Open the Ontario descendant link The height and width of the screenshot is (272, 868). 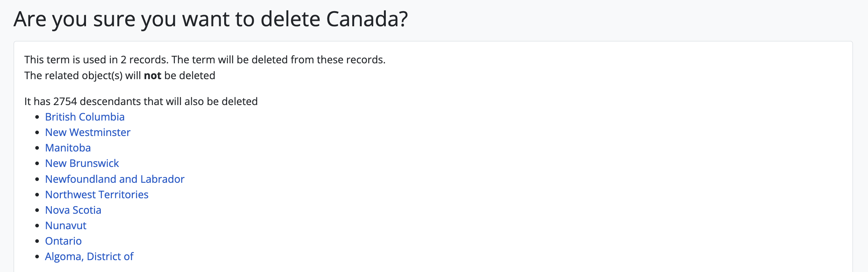[63, 241]
